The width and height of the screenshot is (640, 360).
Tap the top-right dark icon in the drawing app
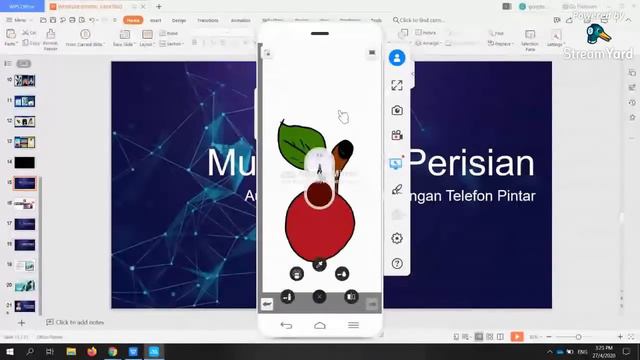click(x=372, y=53)
